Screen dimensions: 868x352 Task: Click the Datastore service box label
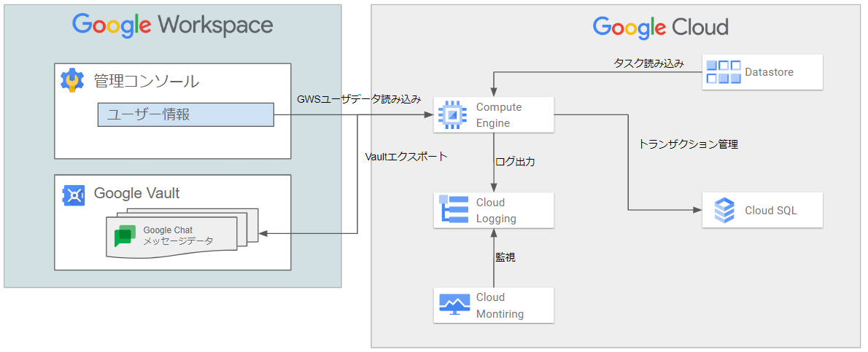[x=769, y=72]
